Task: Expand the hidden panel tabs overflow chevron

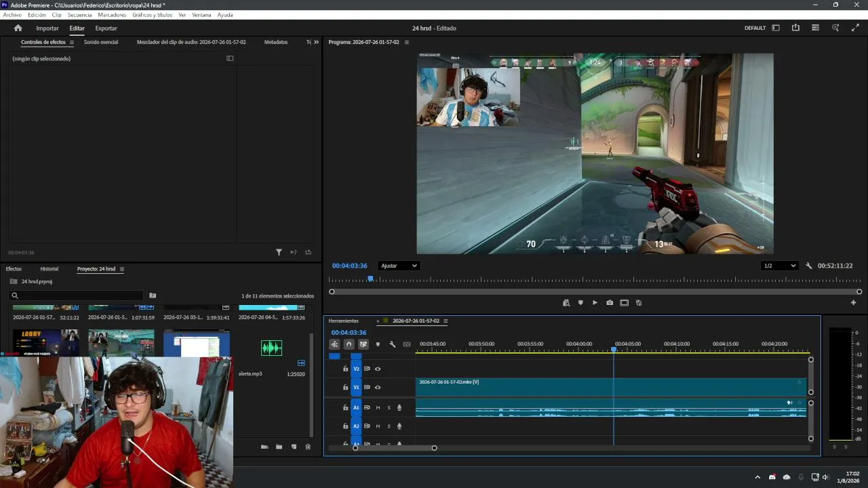Action: click(x=316, y=42)
